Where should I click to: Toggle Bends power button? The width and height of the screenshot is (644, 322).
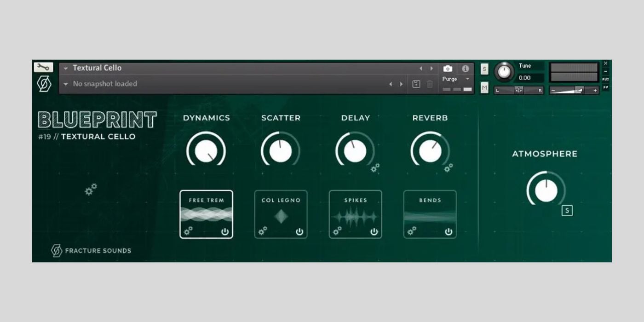point(448,232)
